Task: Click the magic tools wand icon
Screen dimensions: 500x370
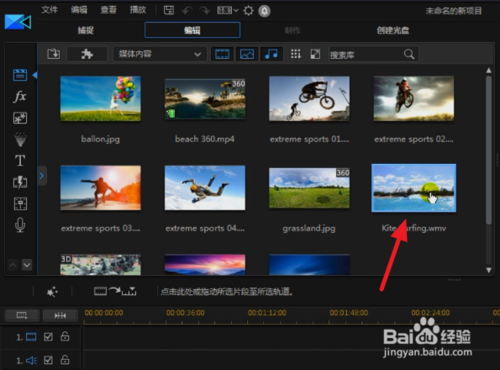Action: [x=52, y=292]
